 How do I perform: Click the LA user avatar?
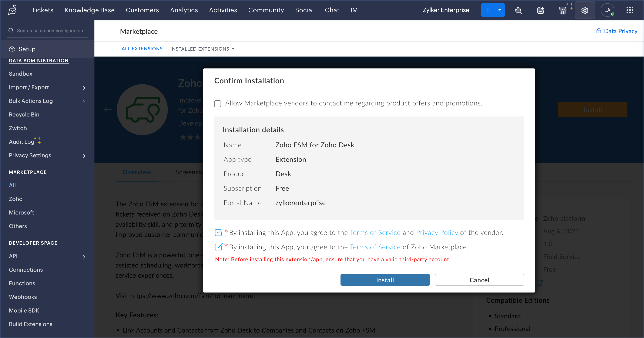point(607,10)
